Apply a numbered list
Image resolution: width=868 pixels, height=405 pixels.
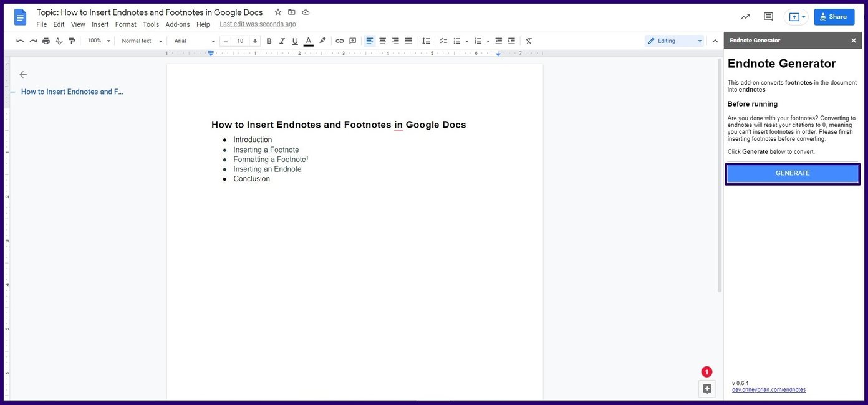tap(478, 41)
